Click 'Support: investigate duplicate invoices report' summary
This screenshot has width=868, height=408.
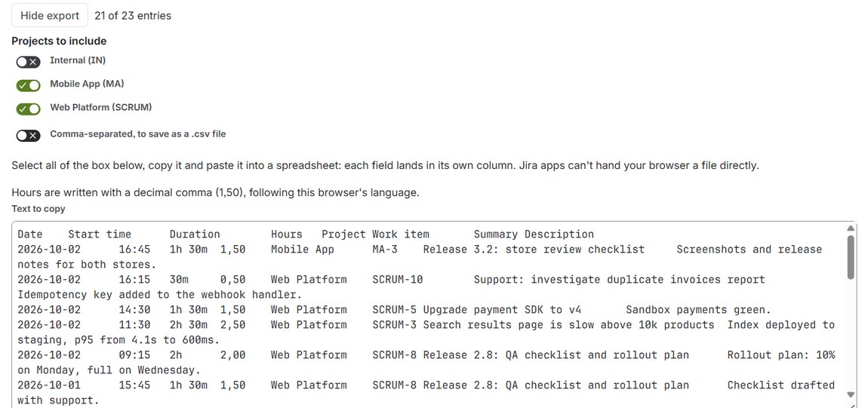tap(620, 280)
